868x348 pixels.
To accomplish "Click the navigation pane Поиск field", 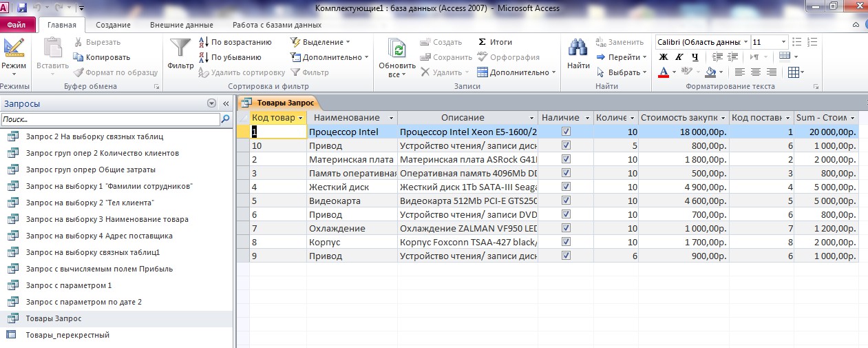I will [110, 119].
